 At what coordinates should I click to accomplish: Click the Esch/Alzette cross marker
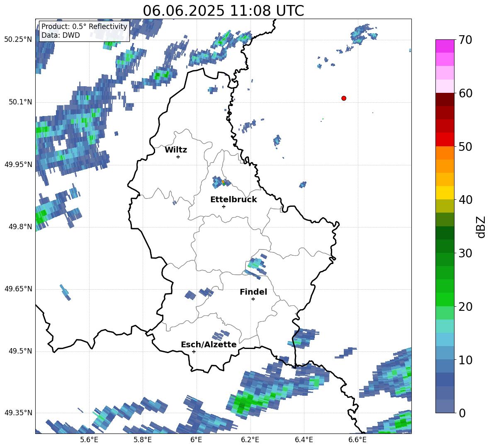click(x=194, y=351)
